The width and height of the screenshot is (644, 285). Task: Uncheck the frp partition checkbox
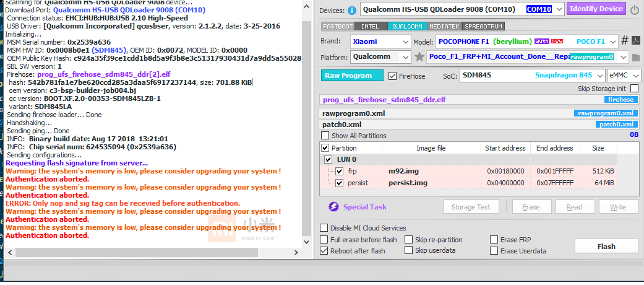(x=339, y=171)
